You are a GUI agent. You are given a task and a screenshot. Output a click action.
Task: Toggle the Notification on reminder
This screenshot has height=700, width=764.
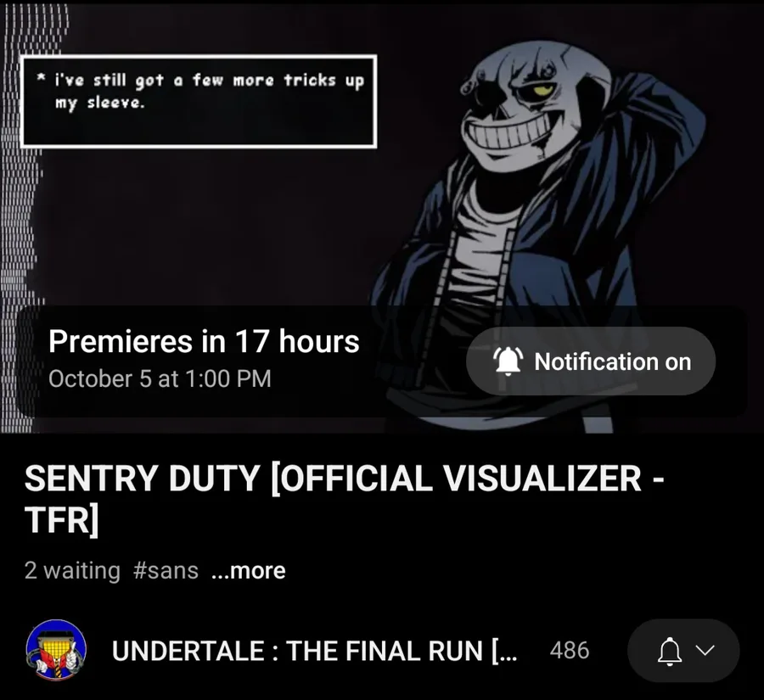tap(591, 361)
